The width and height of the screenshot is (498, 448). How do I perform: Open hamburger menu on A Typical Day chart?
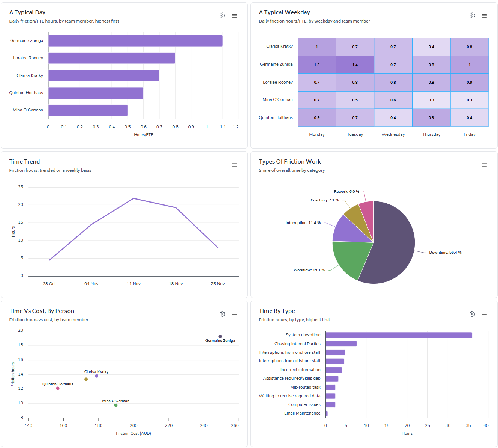(x=234, y=16)
